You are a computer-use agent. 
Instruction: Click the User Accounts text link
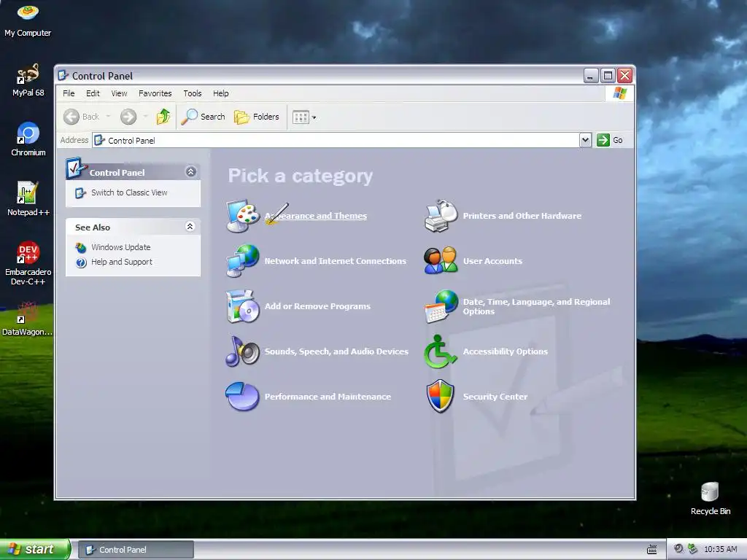pyautogui.click(x=492, y=261)
